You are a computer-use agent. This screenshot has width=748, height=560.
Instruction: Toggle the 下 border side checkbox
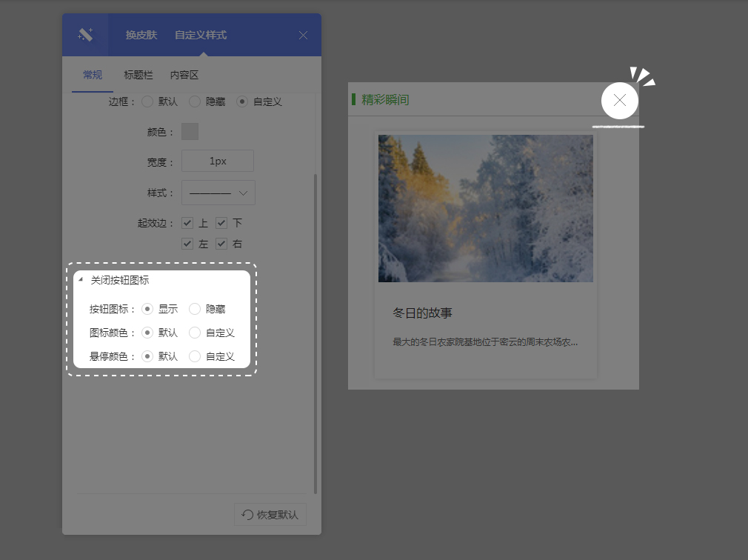(x=221, y=223)
